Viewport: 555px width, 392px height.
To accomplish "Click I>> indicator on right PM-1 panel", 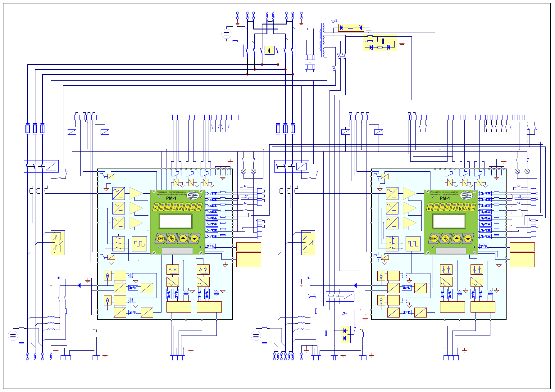I will click(x=473, y=207).
